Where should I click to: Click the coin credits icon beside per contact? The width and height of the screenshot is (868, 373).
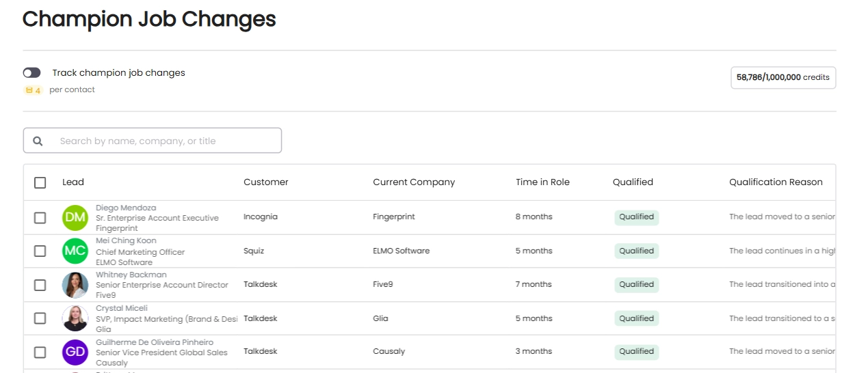pyautogui.click(x=33, y=90)
